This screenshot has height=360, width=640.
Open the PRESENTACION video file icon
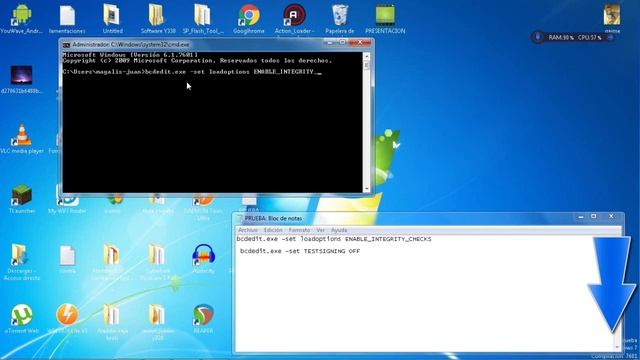click(x=385, y=15)
